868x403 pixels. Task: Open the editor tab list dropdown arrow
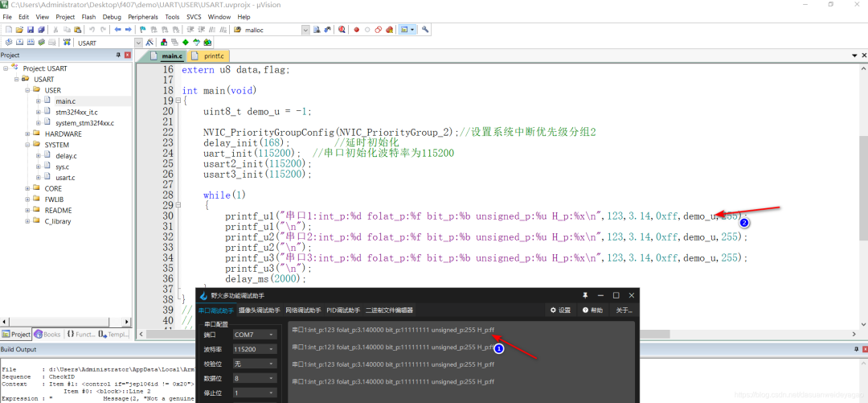(854, 56)
